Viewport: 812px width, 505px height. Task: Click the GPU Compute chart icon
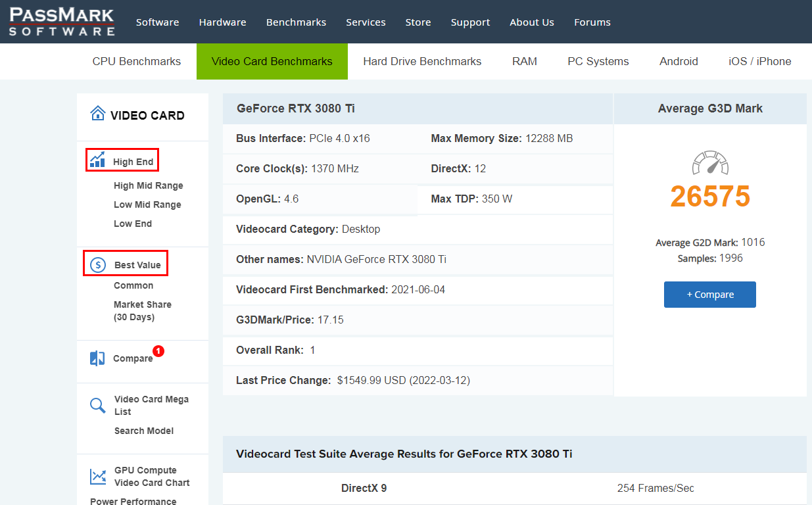[98, 476]
